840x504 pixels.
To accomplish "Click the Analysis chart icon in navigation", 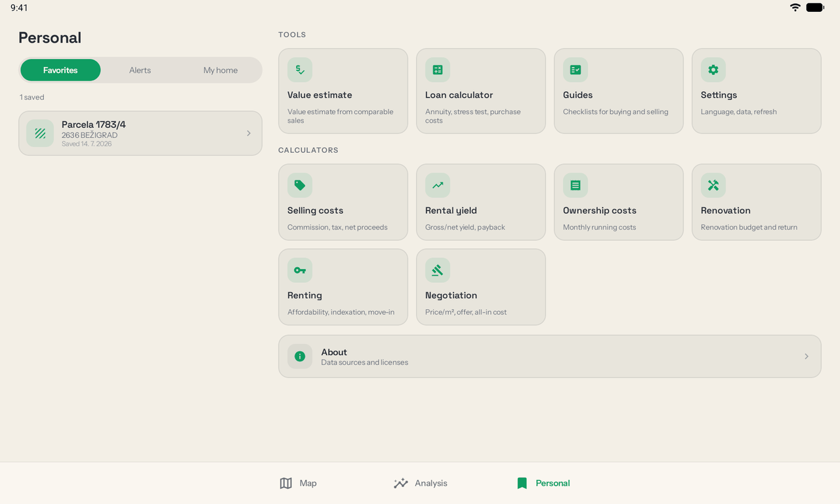I will pyautogui.click(x=401, y=483).
